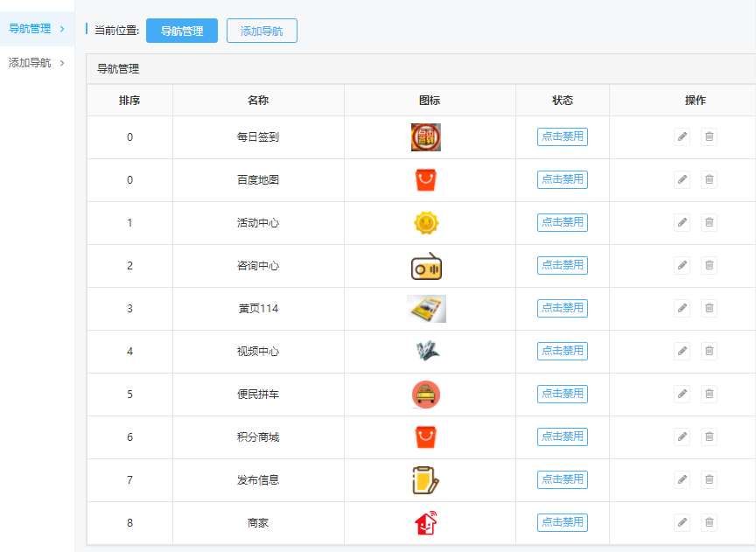Click the 名称 column header

click(258, 101)
